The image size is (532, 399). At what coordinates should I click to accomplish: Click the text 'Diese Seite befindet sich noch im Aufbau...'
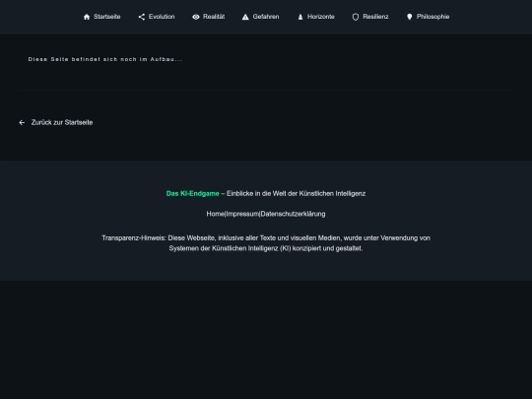tap(105, 59)
